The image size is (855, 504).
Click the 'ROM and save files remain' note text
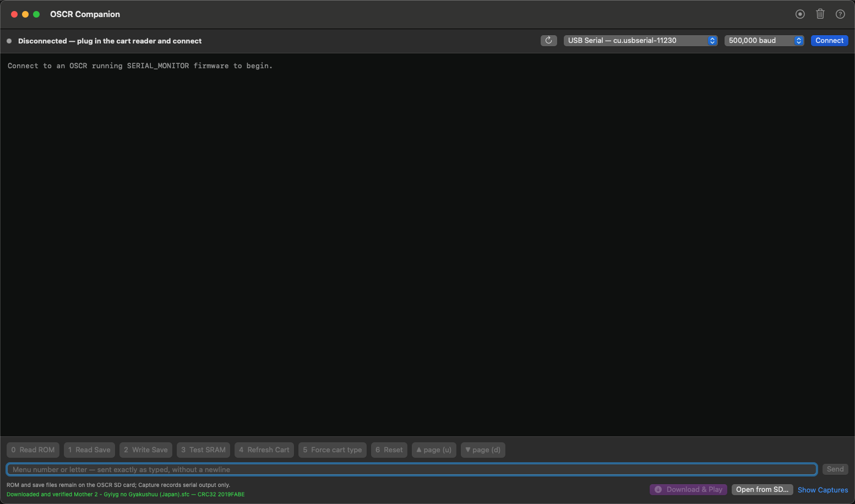click(x=118, y=485)
